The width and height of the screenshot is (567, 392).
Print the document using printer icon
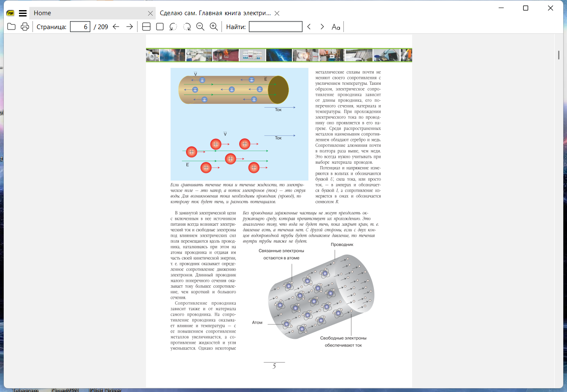pos(25,27)
